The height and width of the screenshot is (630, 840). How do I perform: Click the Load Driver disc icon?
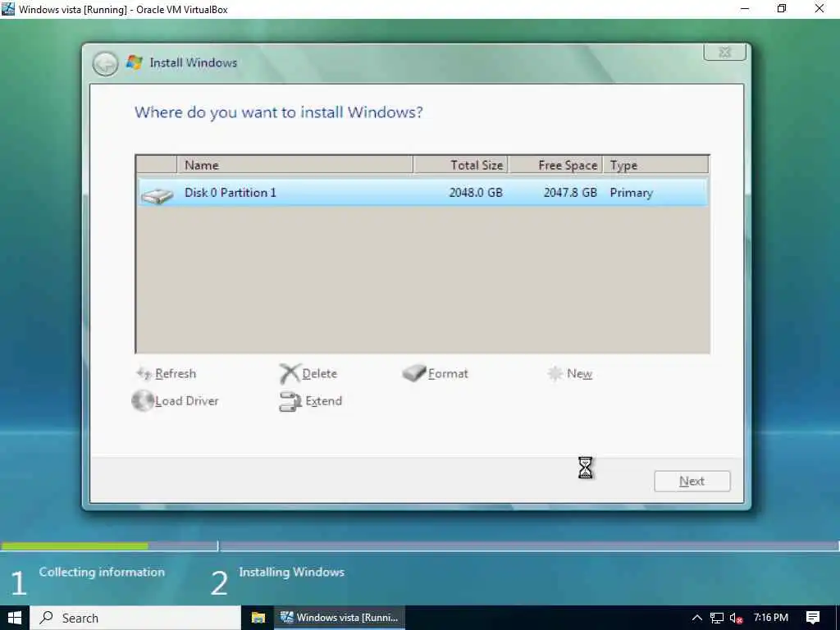143,400
